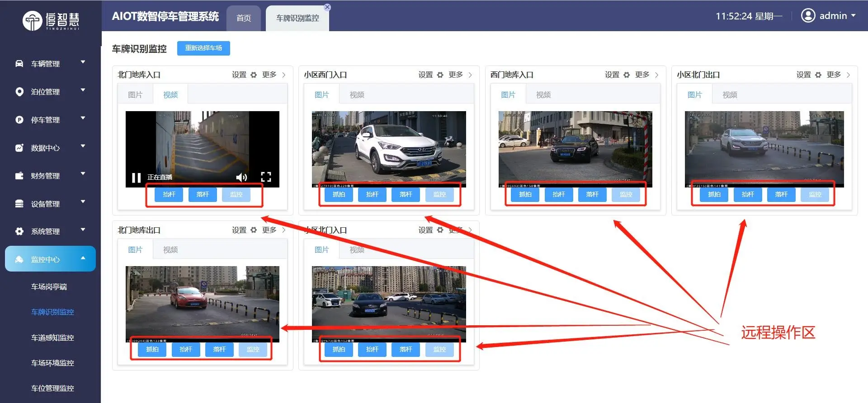Click settings gear for 小区北门出口

[818, 75]
